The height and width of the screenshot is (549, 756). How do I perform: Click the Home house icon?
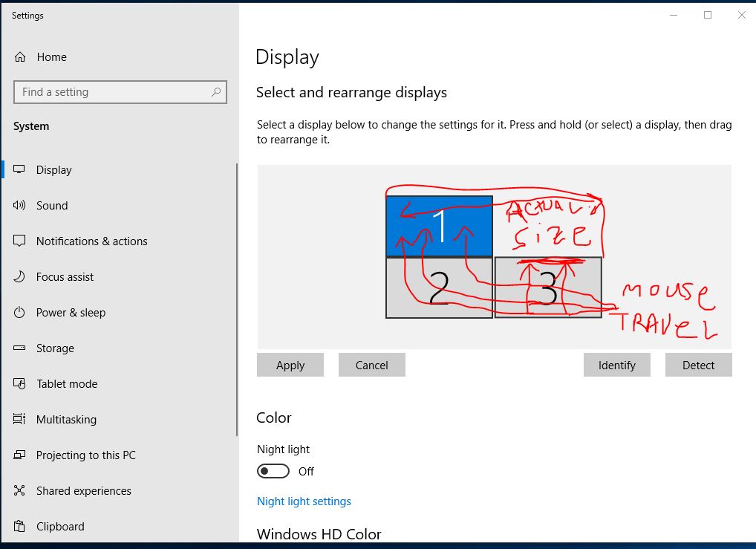point(20,57)
